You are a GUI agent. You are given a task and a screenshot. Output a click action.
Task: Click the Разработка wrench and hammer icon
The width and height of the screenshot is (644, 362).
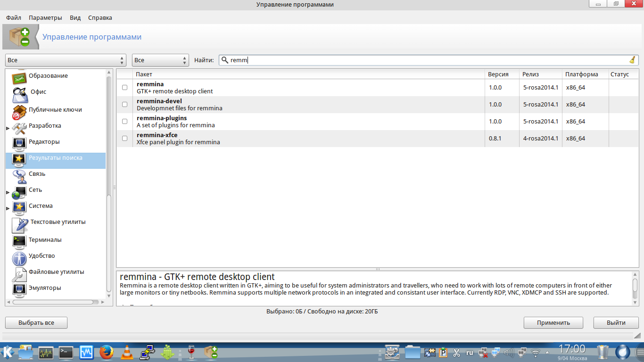(19, 128)
